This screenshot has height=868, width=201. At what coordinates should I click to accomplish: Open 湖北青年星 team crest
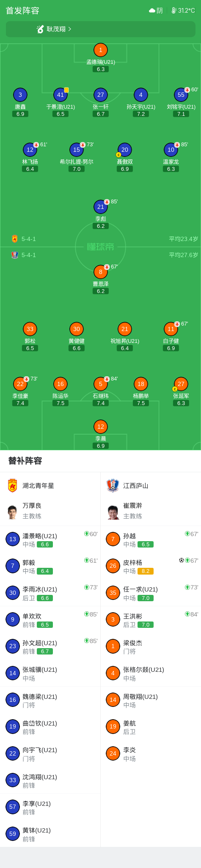point(13,486)
